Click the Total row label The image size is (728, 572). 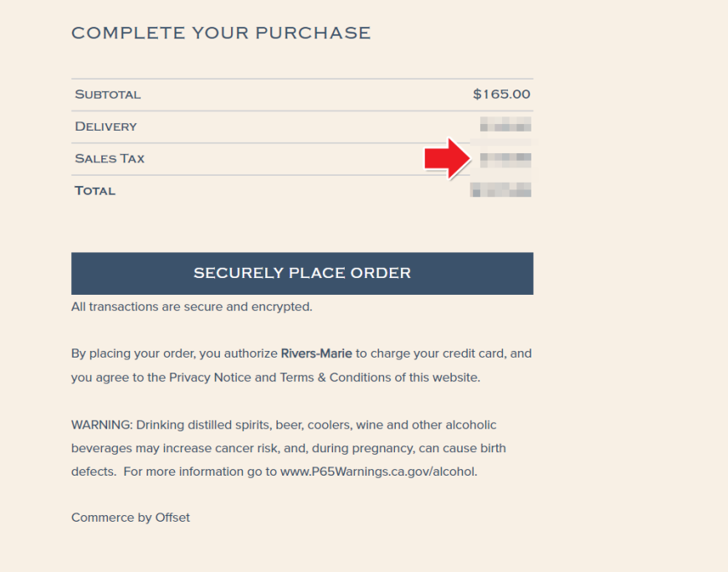click(x=95, y=190)
